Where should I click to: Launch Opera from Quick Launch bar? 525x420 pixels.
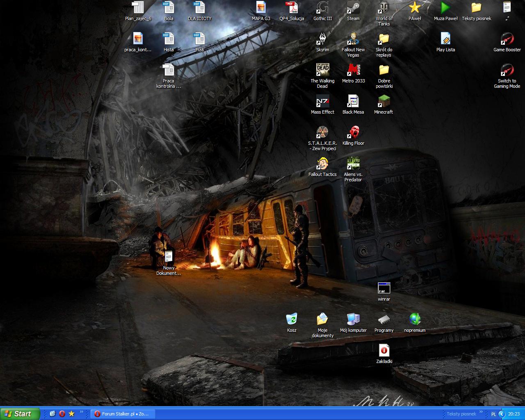tap(62, 414)
